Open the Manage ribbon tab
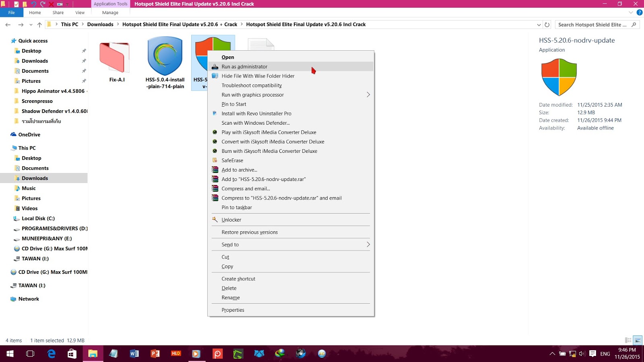The height and width of the screenshot is (362, 644). click(110, 12)
